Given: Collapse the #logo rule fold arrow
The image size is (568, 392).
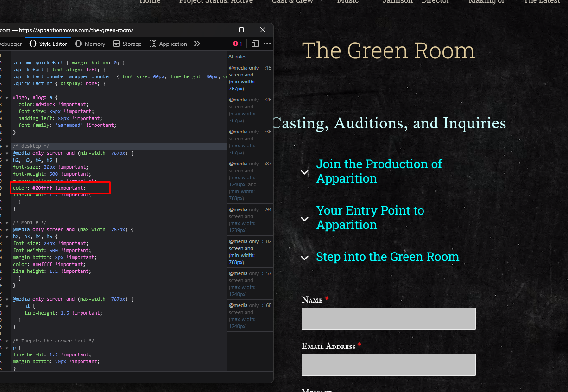Looking at the screenshot, I should coord(7,98).
